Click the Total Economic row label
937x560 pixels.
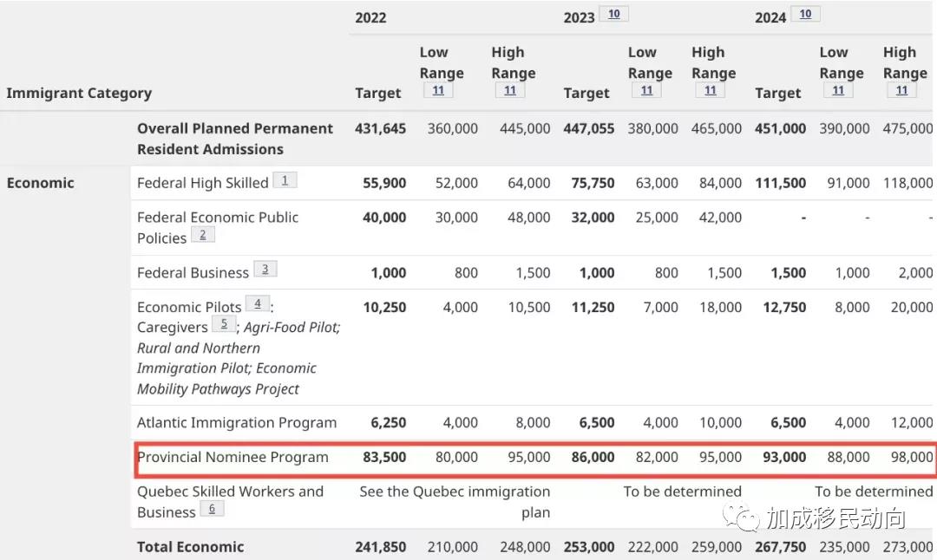(x=190, y=547)
